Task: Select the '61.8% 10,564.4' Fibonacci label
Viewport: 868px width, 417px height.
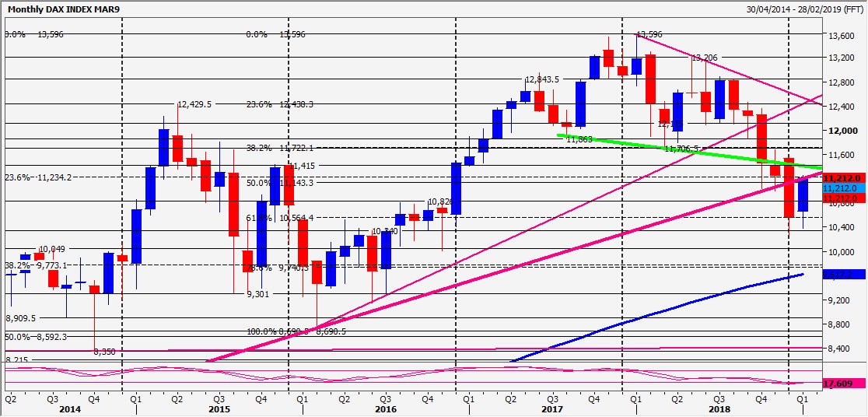Action: [x=280, y=218]
